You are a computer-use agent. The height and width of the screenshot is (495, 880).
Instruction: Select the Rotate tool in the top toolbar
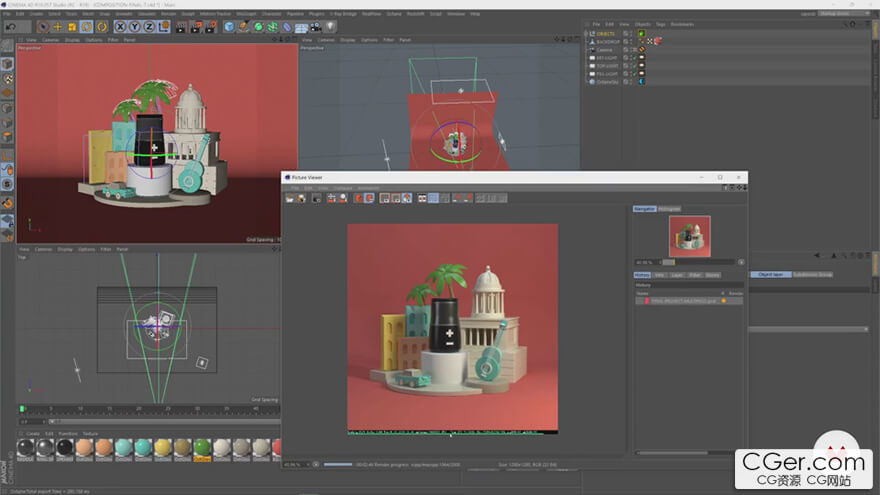click(87, 27)
